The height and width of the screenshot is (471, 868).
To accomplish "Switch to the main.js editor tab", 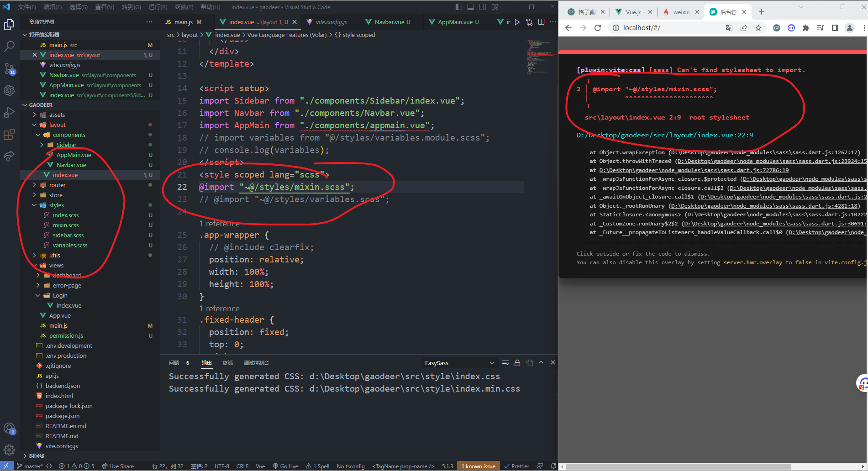I will pos(183,22).
